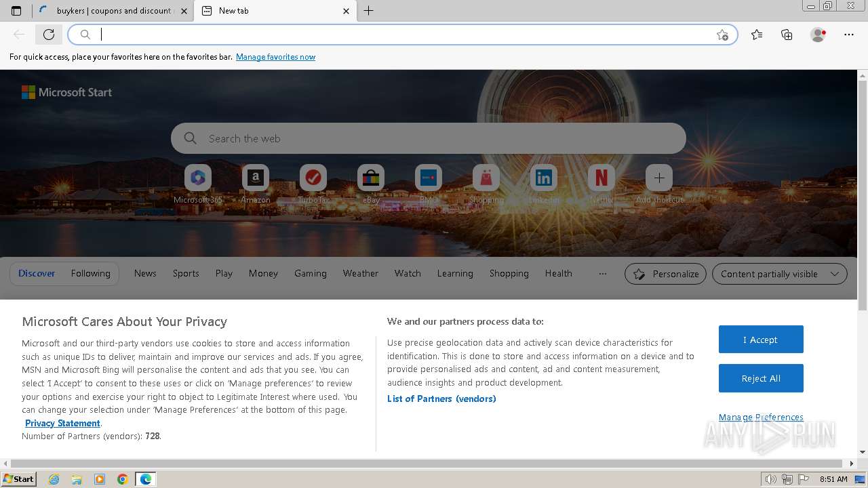Screen dimensions: 868x488
Task: Select the Edge taskbar button
Action: pos(146,479)
